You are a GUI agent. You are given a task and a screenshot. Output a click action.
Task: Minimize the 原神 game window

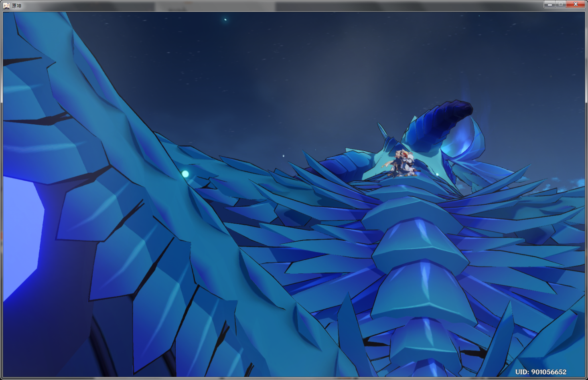point(550,4)
